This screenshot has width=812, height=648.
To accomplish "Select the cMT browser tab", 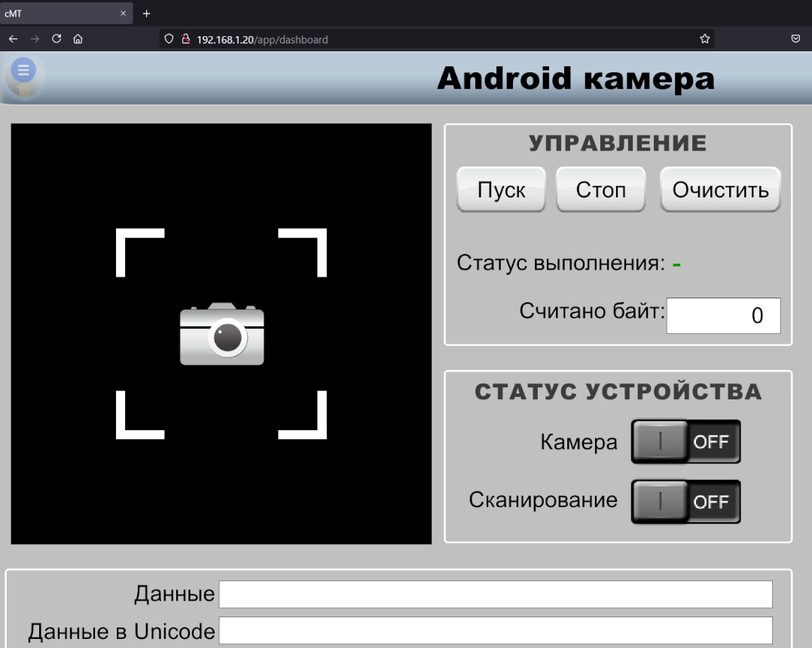I will pos(60,14).
